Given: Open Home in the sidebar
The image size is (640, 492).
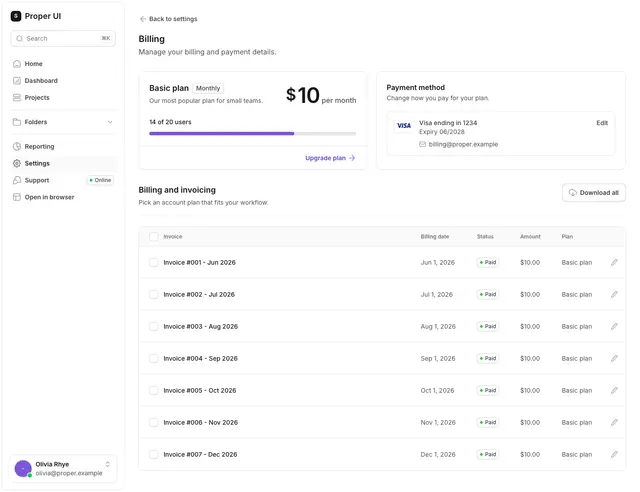Looking at the screenshot, I should click(63, 64).
